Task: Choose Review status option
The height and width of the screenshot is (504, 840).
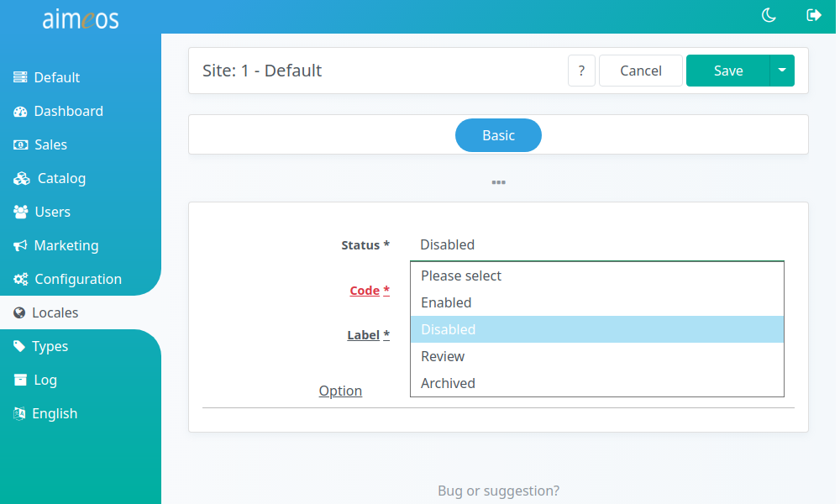Action: [596, 356]
